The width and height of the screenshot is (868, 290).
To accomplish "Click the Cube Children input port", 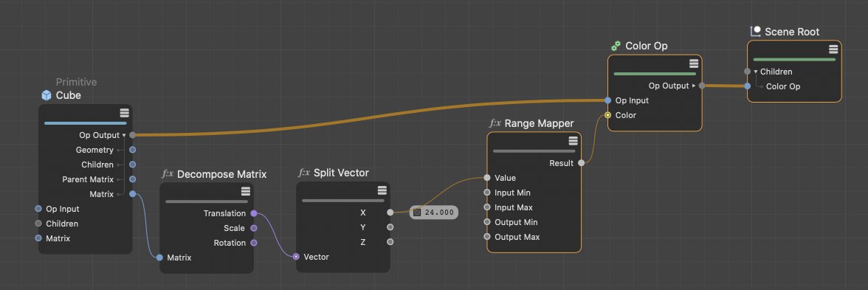I will point(38,224).
